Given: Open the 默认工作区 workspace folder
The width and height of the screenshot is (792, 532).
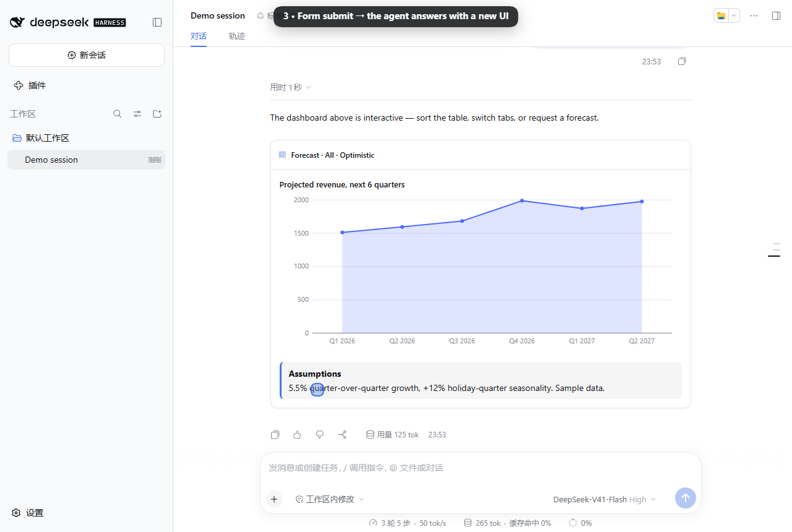Looking at the screenshot, I should tap(87, 138).
